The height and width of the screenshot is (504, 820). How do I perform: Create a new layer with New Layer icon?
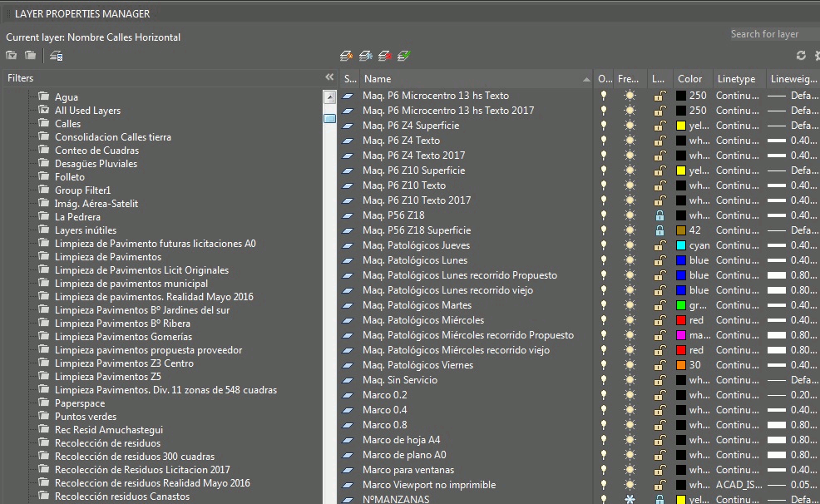click(346, 56)
